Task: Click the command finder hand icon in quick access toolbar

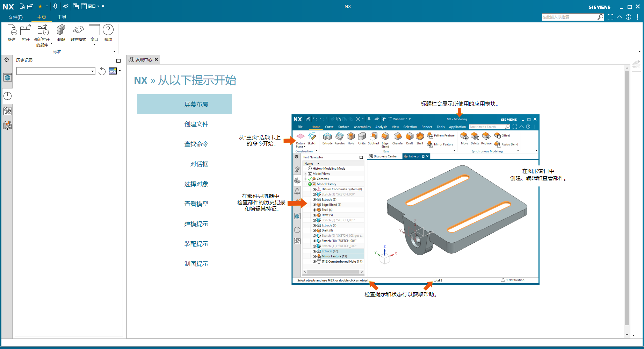Action: (x=66, y=6)
